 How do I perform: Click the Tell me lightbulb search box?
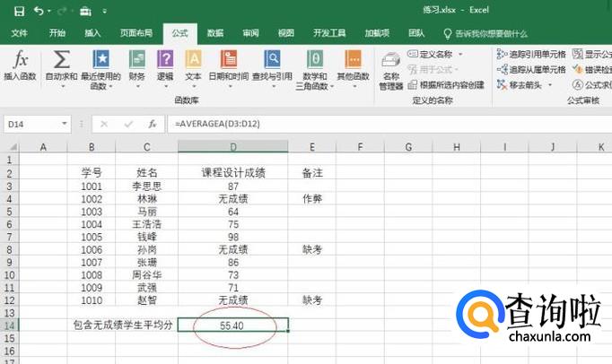pos(485,34)
